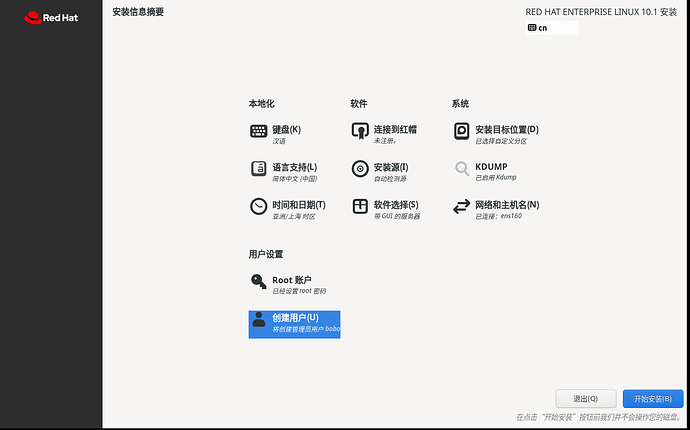Click the 未注册 status text
Screen dimensions: 690x430
point(385,141)
